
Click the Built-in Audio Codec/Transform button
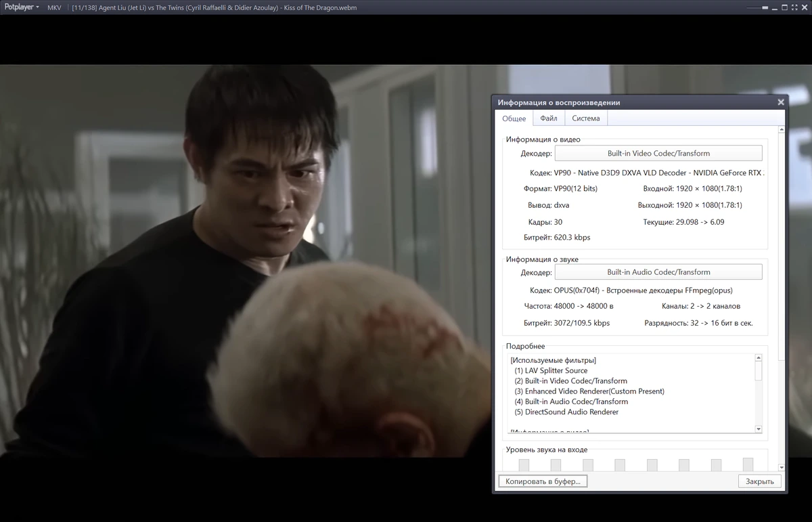coord(658,272)
